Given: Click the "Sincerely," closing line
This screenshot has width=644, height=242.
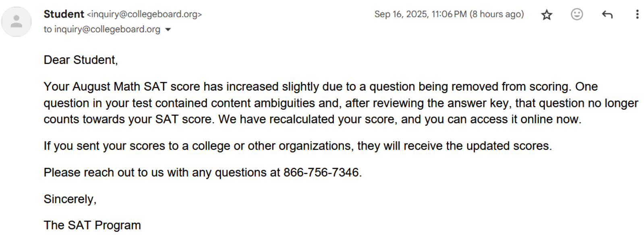Looking at the screenshot, I should click(x=70, y=199).
